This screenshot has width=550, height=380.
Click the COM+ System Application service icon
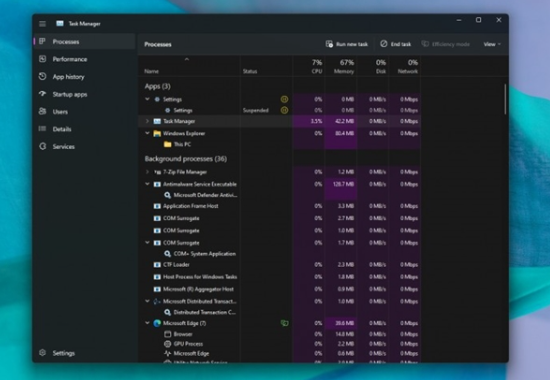(168, 254)
